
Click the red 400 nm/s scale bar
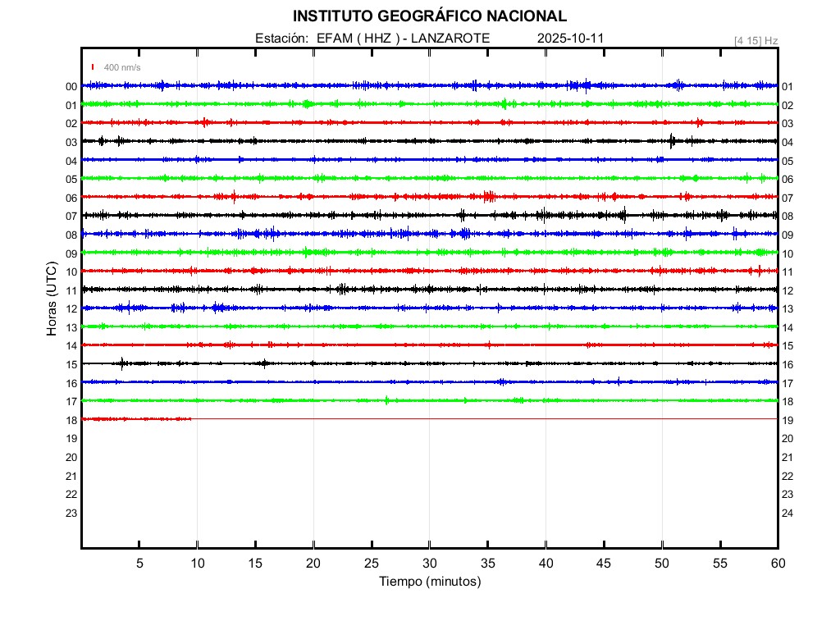94,67
